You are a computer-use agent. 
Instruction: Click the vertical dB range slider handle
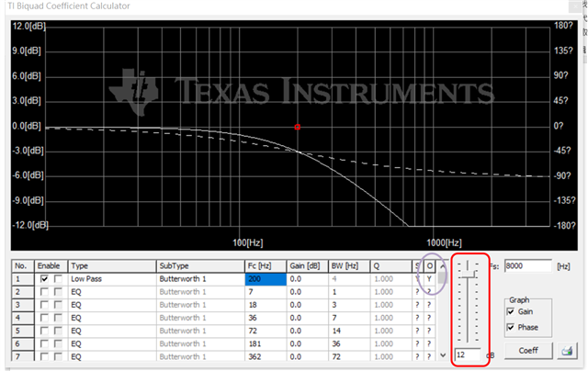pyautogui.click(x=468, y=275)
